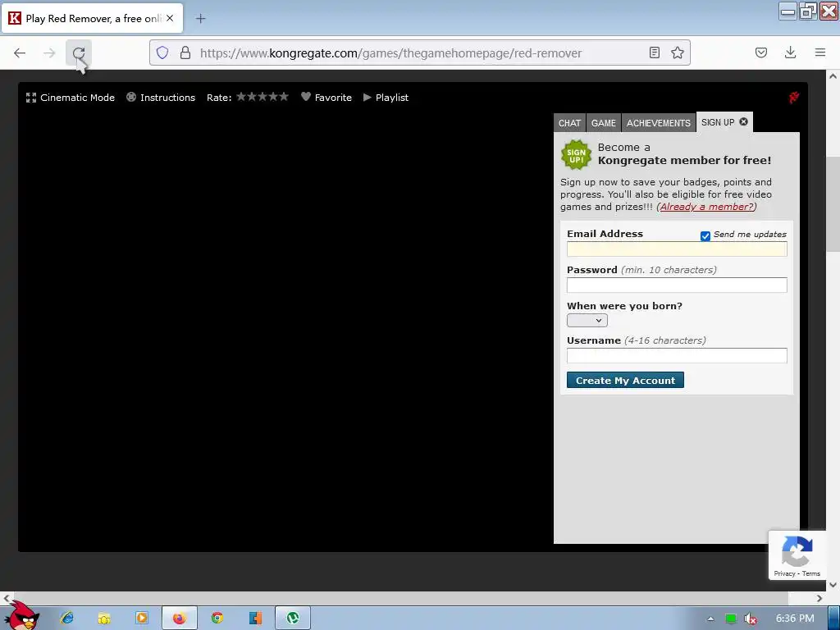The width and height of the screenshot is (840, 630).
Task: Click the muted volume tray icon
Action: 751,619
